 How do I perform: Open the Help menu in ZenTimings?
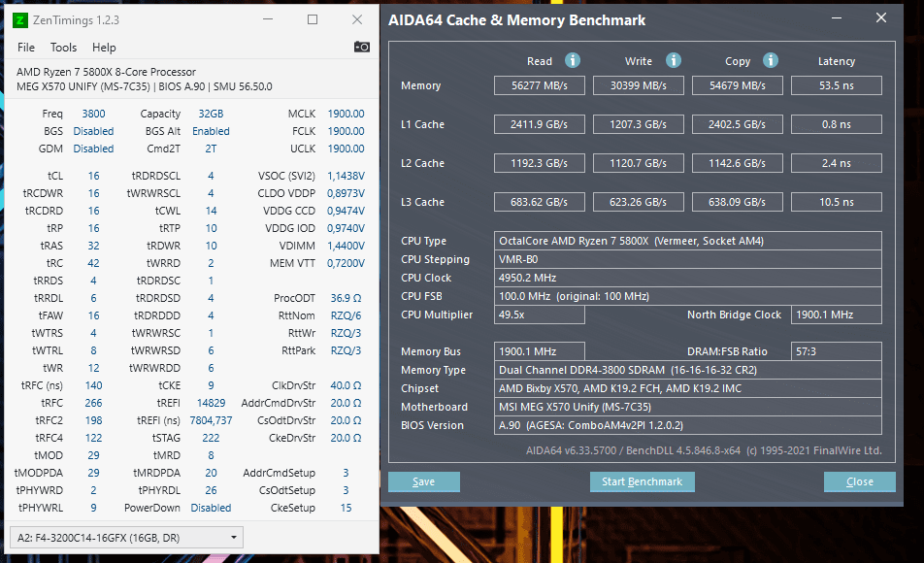(x=104, y=48)
